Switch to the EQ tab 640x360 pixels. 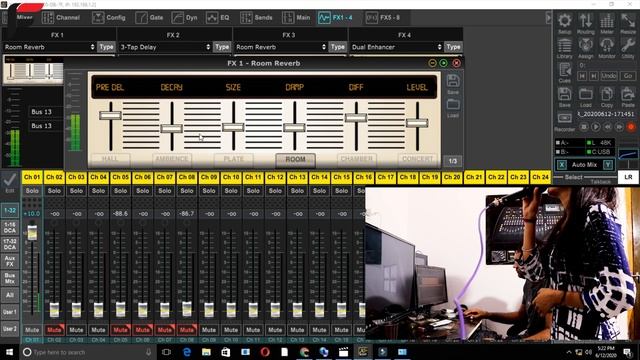(x=218, y=18)
